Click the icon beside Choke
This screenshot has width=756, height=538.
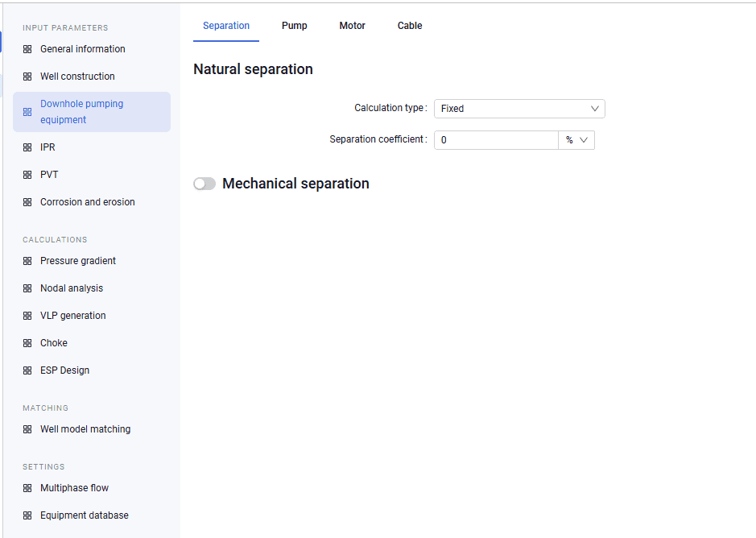click(27, 343)
